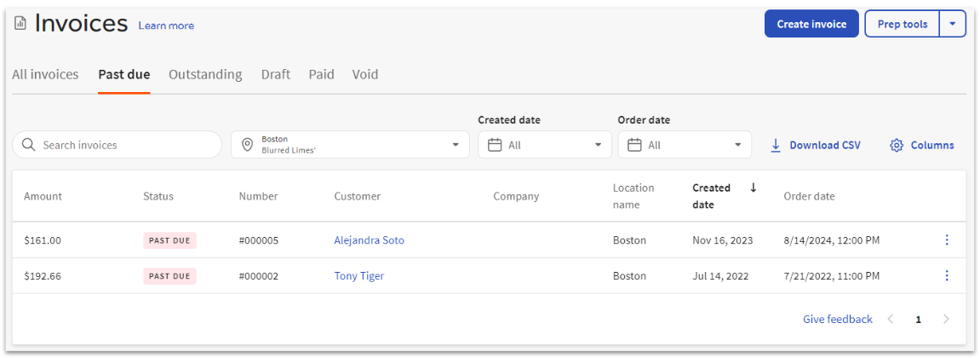Expand the Prep tools dropdown arrow
Screen dimensions: 980x358
(953, 24)
